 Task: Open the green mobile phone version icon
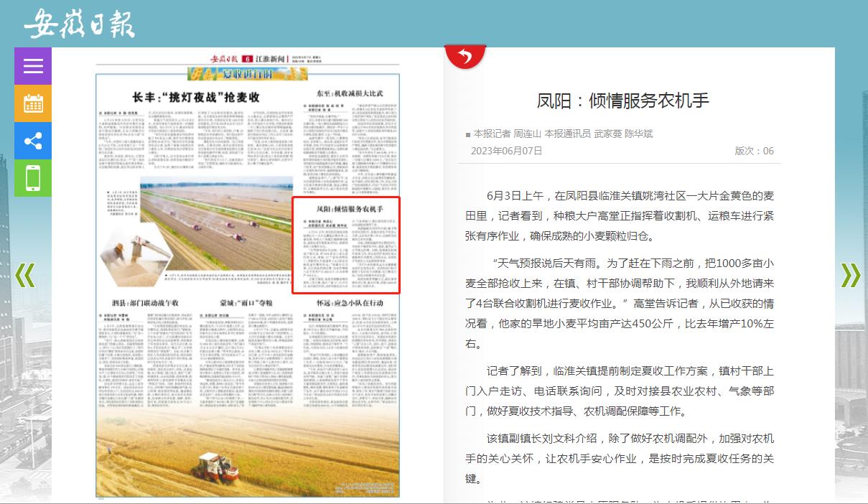point(33,178)
